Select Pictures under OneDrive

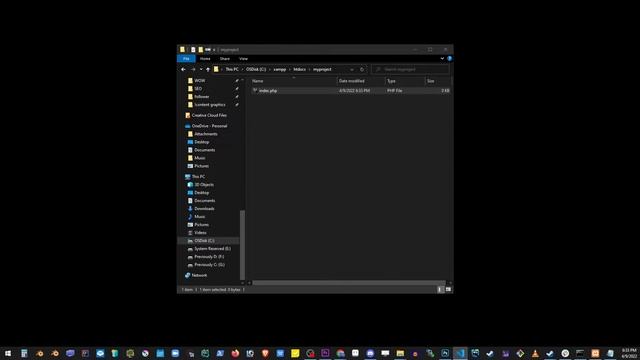pyautogui.click(x=201, y=166)
